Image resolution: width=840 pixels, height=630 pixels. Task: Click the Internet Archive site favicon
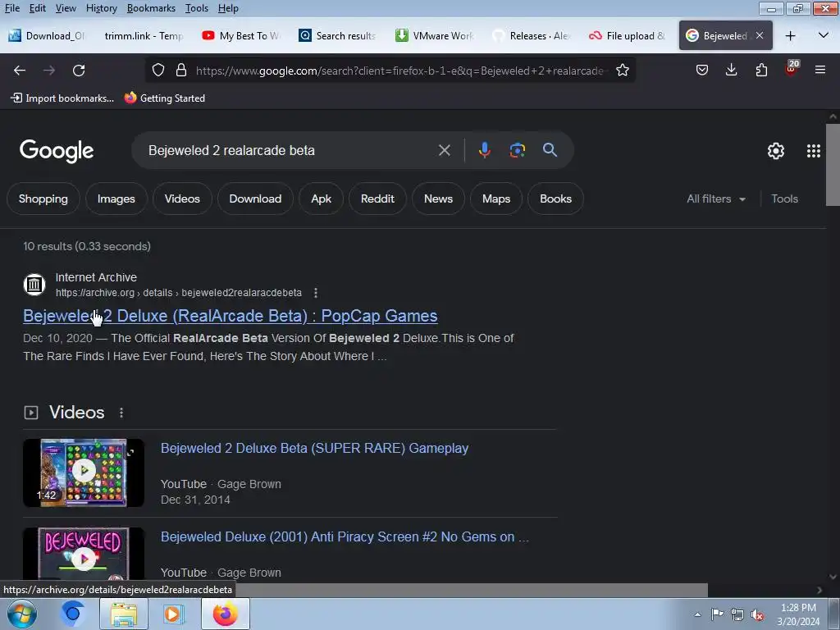click(34, 285)
